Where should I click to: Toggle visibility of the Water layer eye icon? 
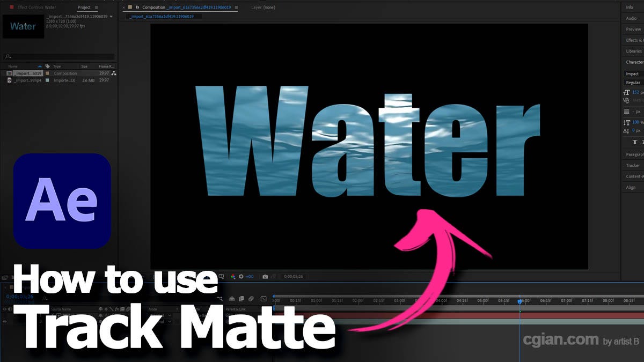[x=5, y=314]
